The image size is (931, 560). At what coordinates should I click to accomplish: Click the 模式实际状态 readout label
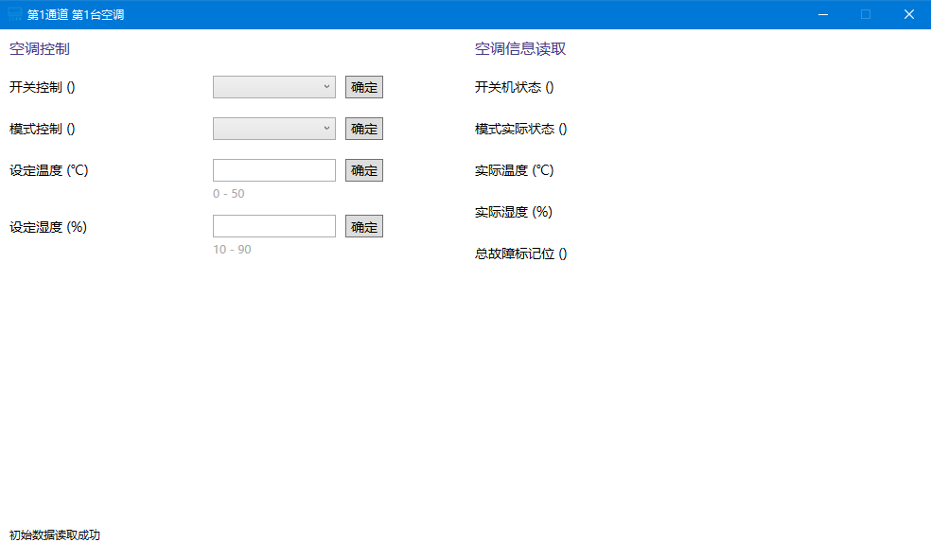tap(520, 129)
